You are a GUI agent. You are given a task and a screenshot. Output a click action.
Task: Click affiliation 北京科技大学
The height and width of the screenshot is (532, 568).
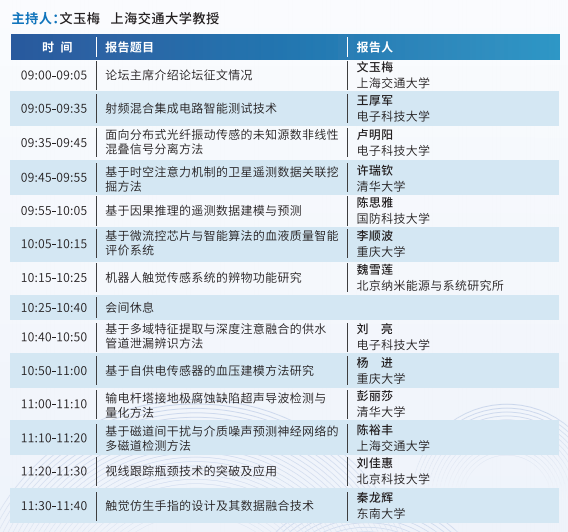[x=393, y=479]
